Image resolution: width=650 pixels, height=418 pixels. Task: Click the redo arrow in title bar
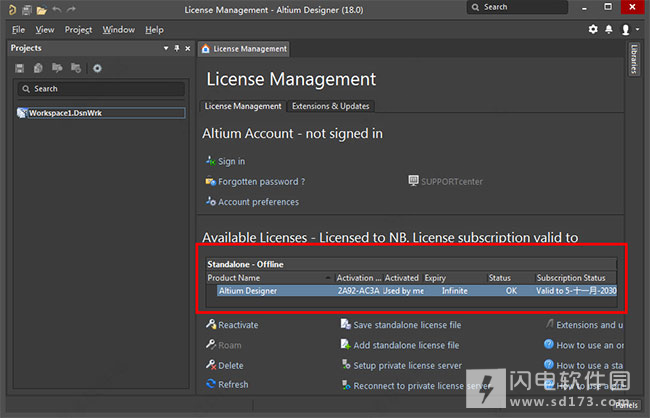[x=71, y=10]
